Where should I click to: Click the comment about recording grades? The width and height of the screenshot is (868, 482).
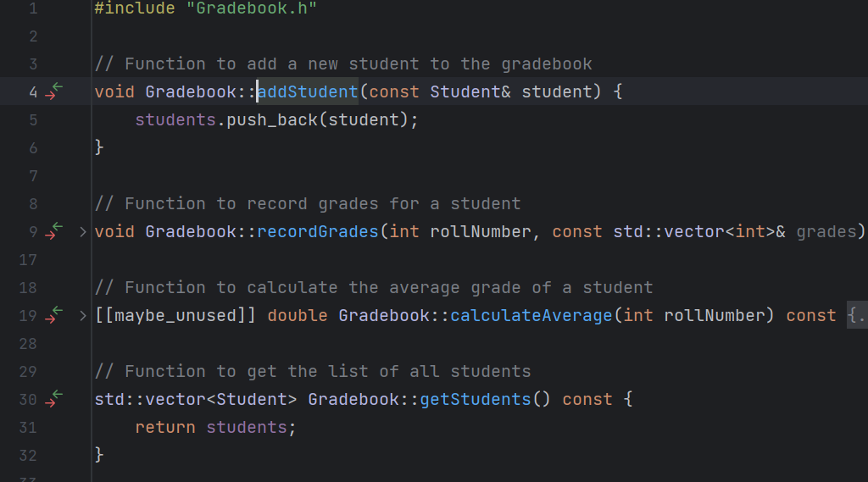click(x=308, y=203)
